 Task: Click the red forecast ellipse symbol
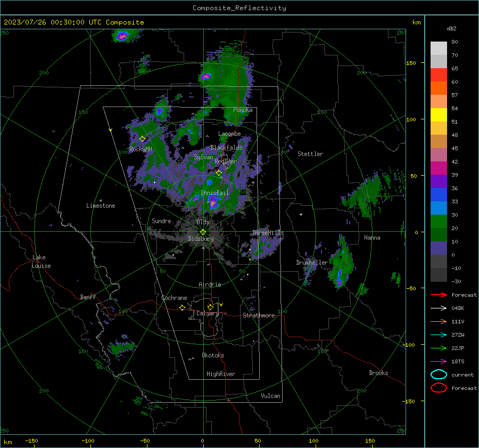(x=439, y=388)
